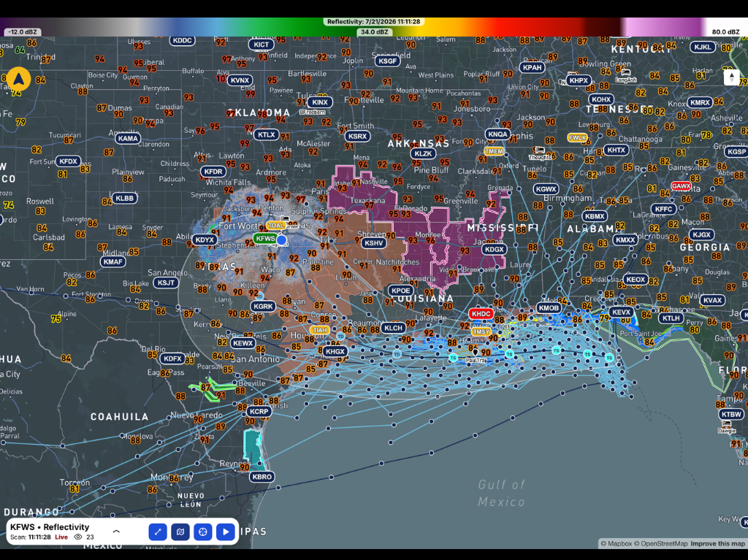Switch to KINX radar near Tulsa
This screenshot has width=748, height=560.
click(x=320, y=102)
